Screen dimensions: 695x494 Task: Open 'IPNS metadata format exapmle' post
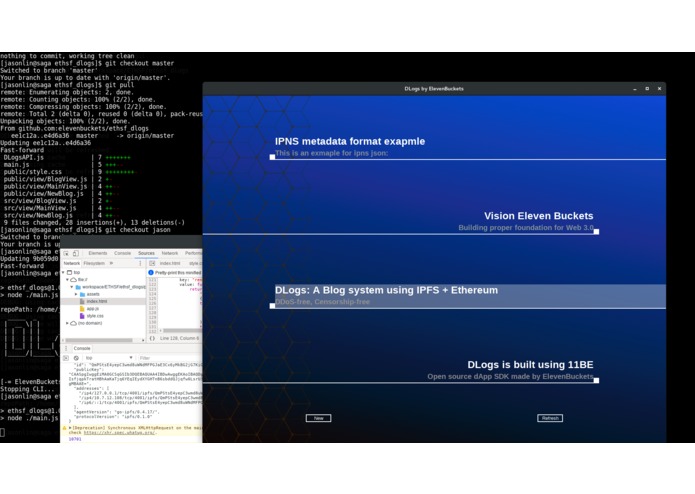click(350, 141)
